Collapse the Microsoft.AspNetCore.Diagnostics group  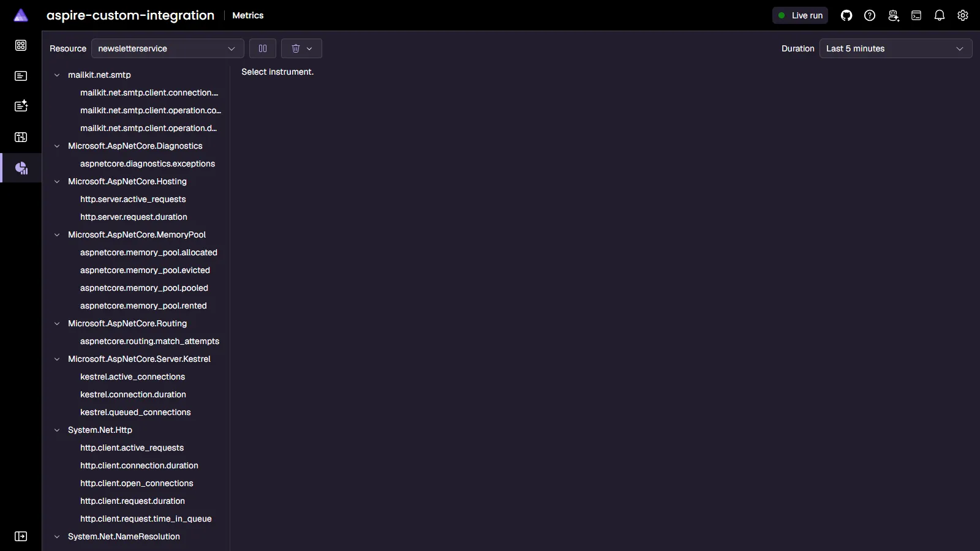57,146
